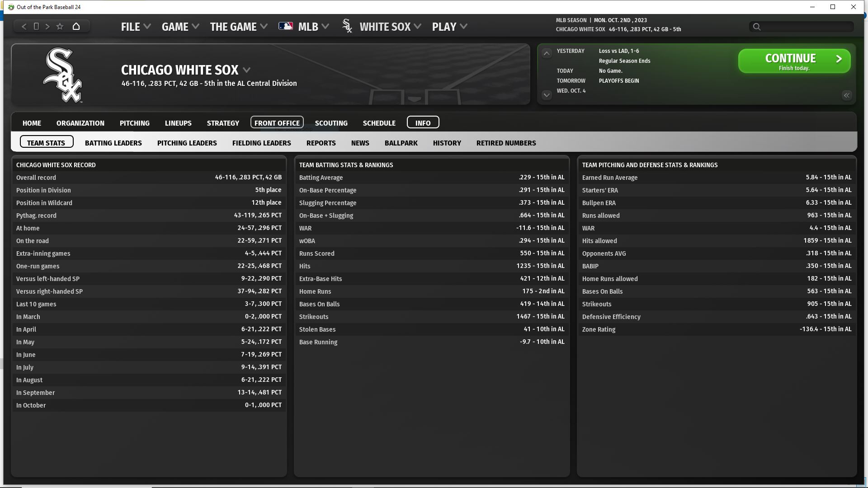Click the search magnifier icon

(757, 27)
